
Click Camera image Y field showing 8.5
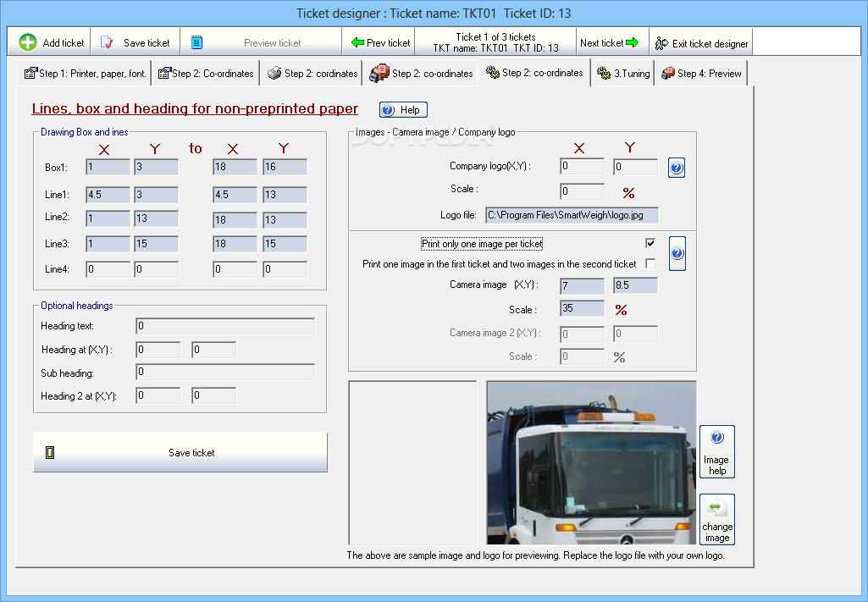635,285
